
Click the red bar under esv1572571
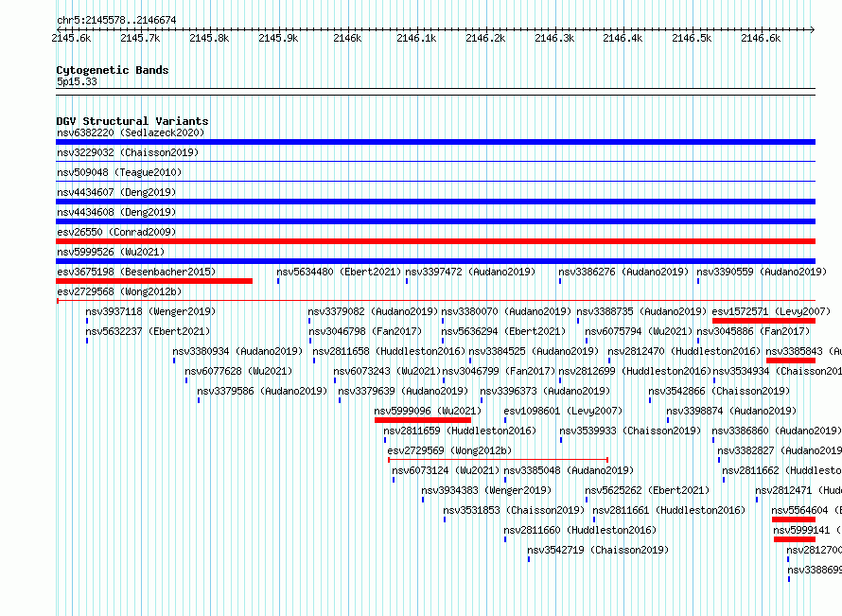(x=764, y=321)
